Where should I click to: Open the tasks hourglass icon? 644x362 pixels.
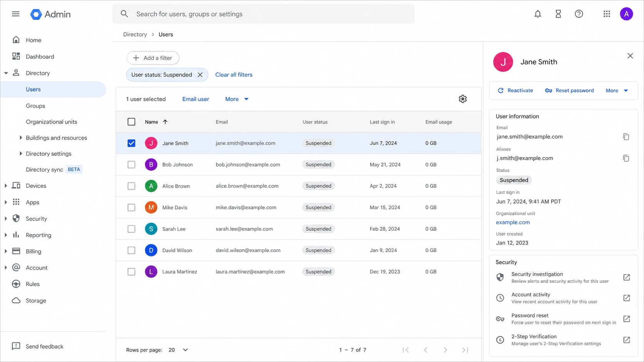[558, 14]
